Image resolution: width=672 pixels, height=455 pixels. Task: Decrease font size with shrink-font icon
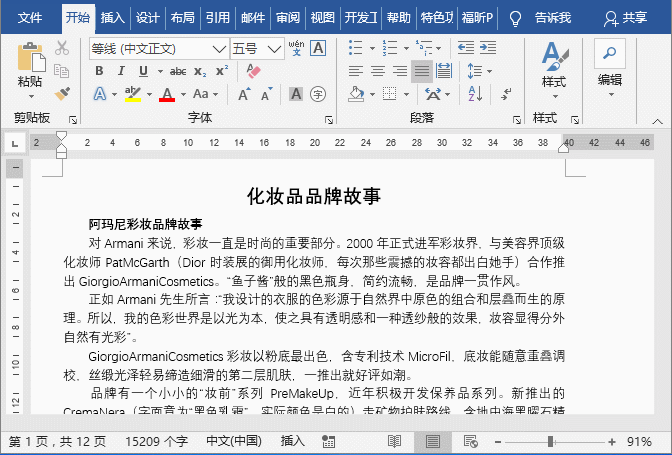[x=267, y=94]
